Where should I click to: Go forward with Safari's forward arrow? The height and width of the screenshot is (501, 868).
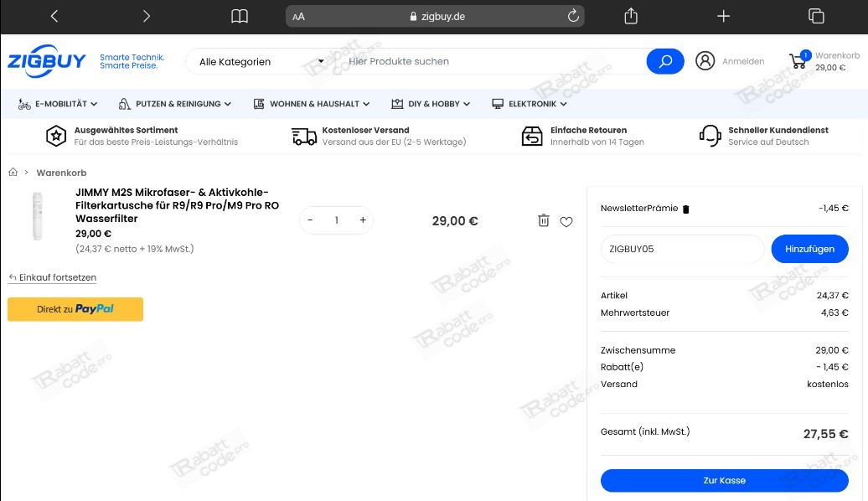[146, 16]
